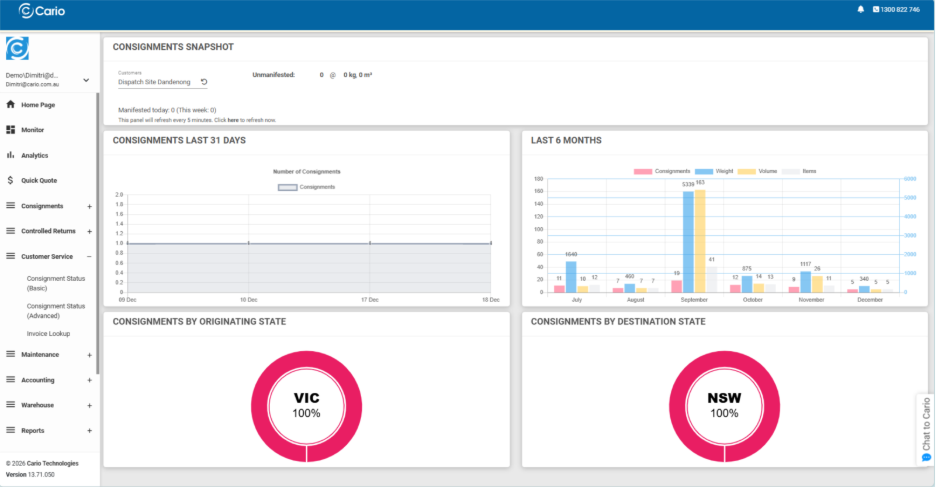Open the Chat to Cario widget
The image size is (936, 487).
926,429
